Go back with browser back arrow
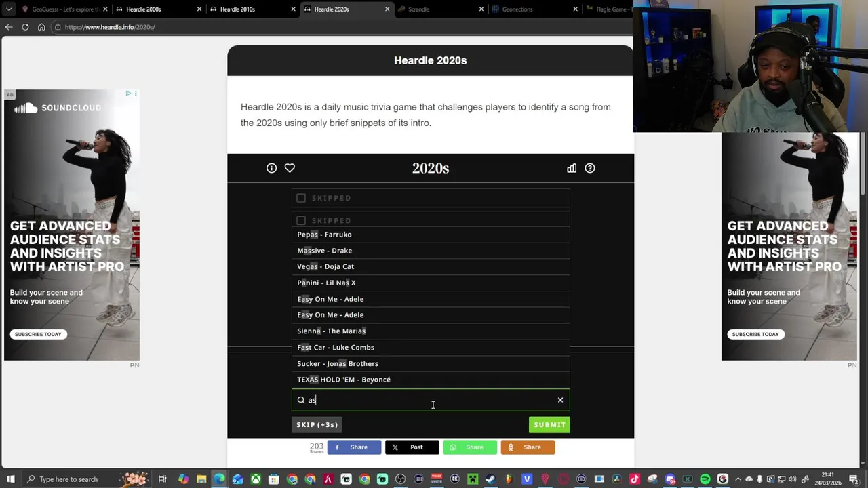Screen dimensions: 868x488 point(9,27)
